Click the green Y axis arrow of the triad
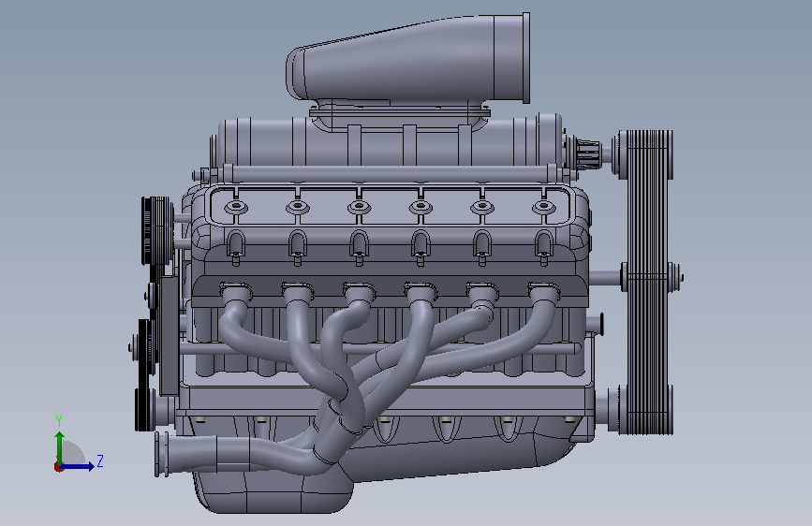 coord(60,448)
